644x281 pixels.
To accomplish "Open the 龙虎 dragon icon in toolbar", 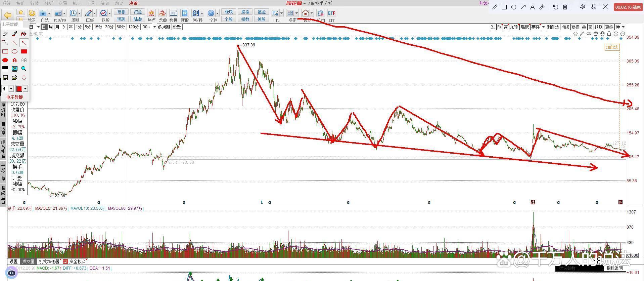I will 163,13.
